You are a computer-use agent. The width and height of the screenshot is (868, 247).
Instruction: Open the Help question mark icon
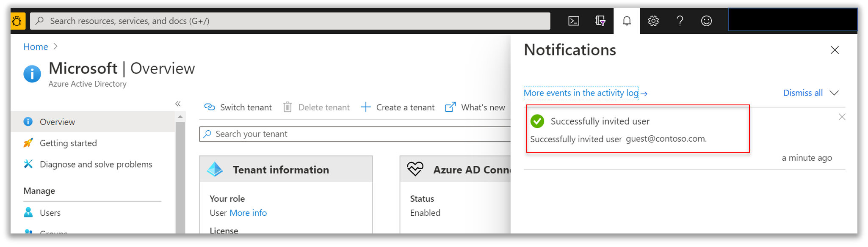pyautogui.click(x=680, y=21)
